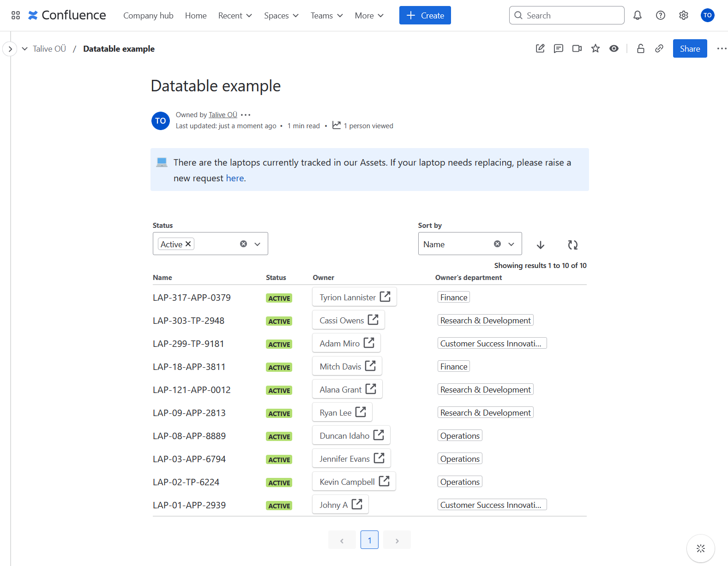Toggle sort direction arrow
The width and height of the screenshot is (728, 566).
(541, 245)
